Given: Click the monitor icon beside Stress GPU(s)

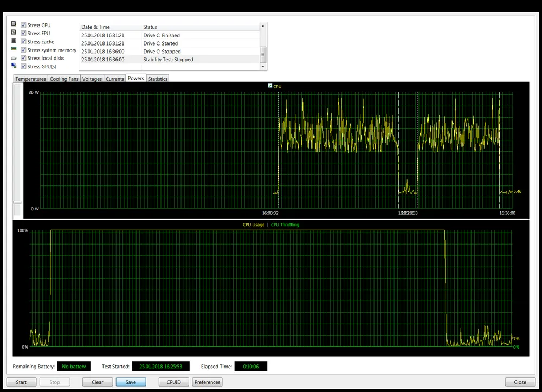Looking at the screenshot, I should [14, 66].
